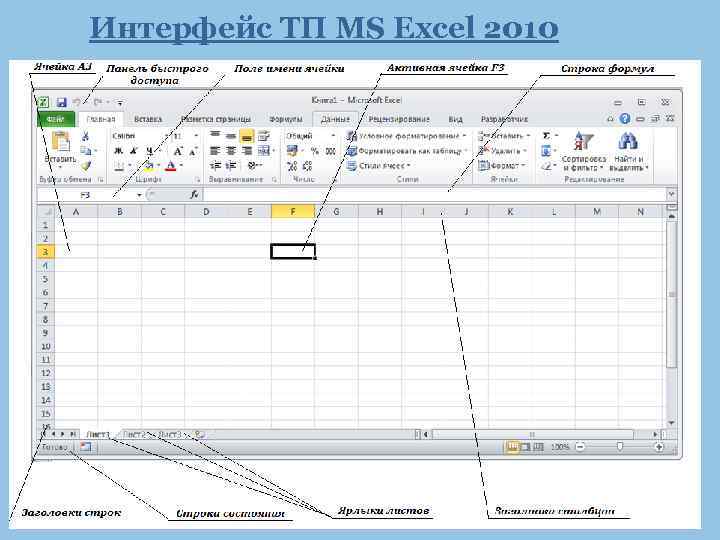Toggle Align Text Left
The width and height of the screenshot is (720, 540).
(215, 151)
